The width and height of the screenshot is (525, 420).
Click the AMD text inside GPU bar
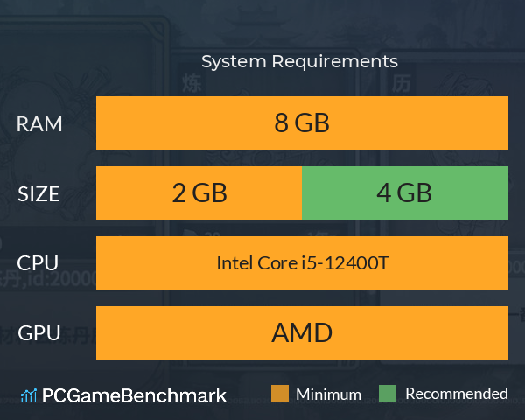tap(302, 332)
